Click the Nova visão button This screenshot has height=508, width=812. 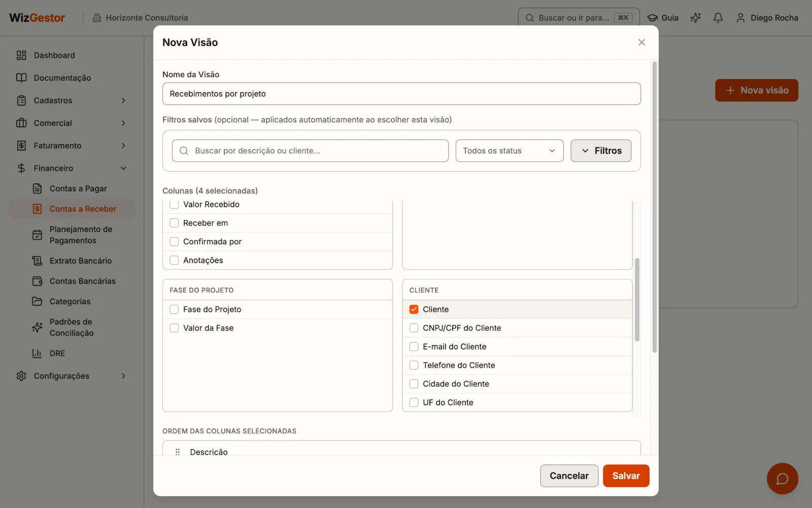pyautogui.click(x=757, y=90)
